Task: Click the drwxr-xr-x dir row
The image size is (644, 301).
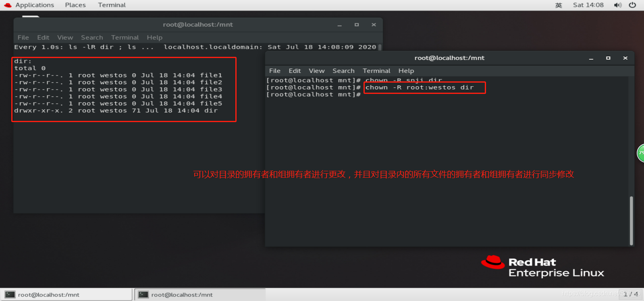Action: 116,110
